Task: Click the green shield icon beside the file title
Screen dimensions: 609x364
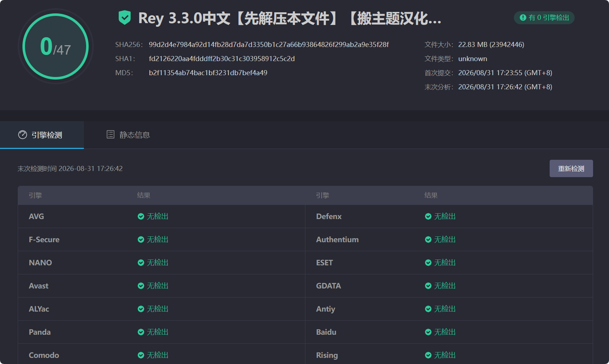Action: 124,18
